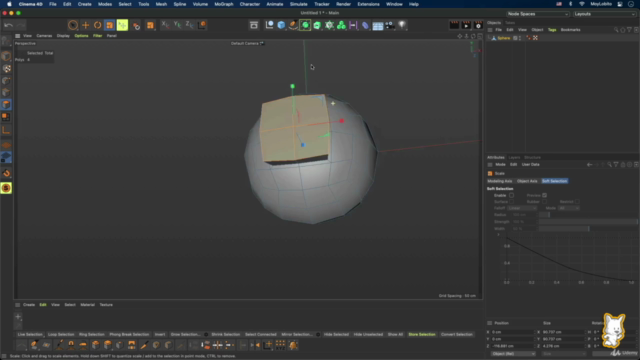Click the Position Z value field
Viewport: 640px width, 360px height.
[512, 346]
